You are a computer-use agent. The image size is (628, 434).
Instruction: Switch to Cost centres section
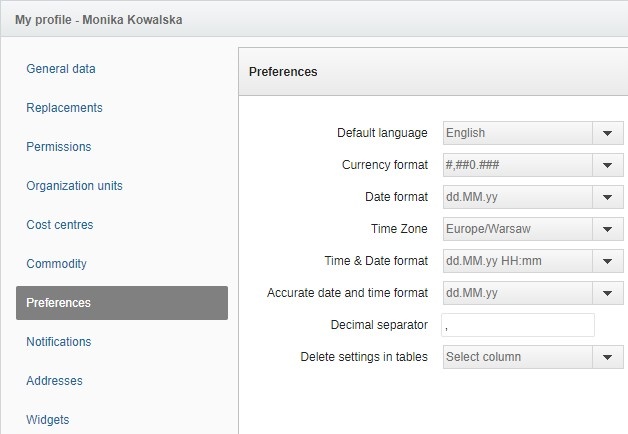[60, 225]
